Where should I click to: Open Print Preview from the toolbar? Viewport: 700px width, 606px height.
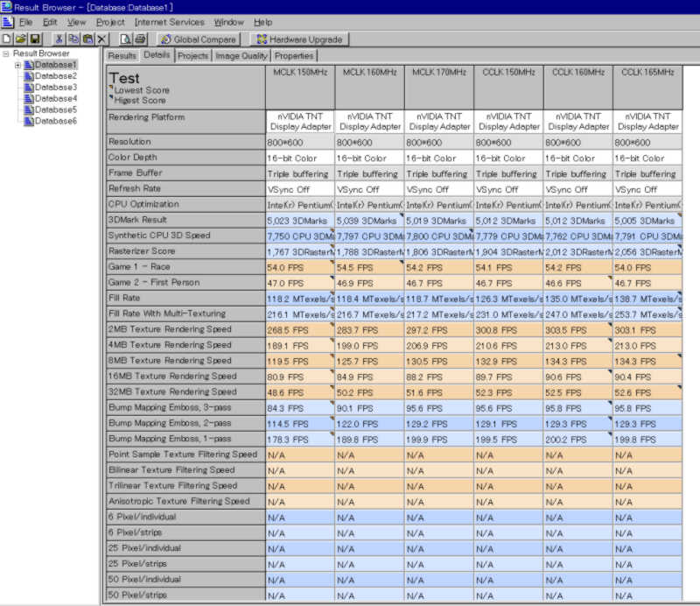click(126, 39)
